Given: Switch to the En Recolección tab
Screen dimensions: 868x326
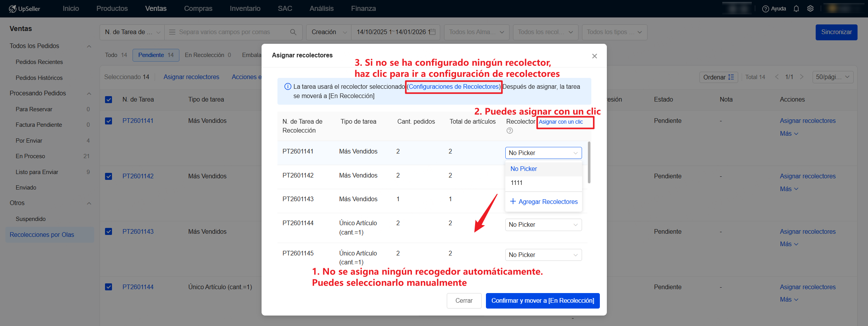Looking at the screenshot, I should [208, 55].
